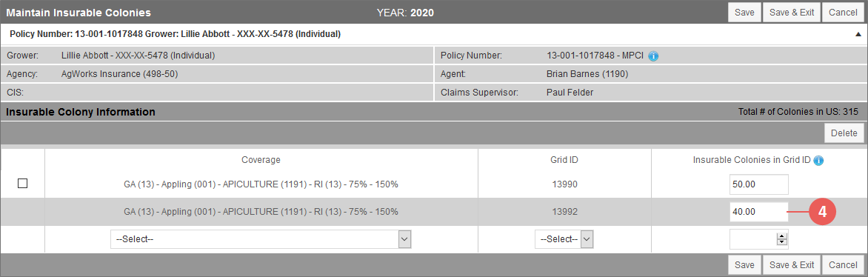Click the top Save button
Screen dimensions: 868x277
(x=744, y=12)
